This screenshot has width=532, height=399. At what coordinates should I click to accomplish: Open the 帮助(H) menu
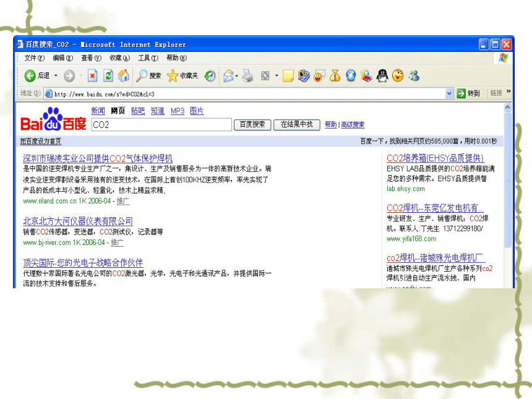point(176,58)
